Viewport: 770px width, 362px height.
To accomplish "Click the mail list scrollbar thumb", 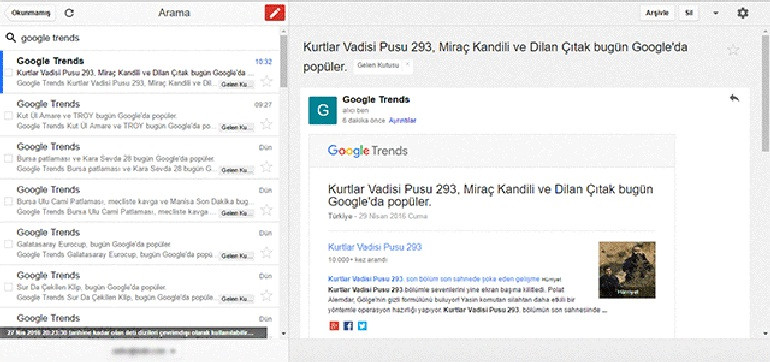I will click(x=284, y=61).
